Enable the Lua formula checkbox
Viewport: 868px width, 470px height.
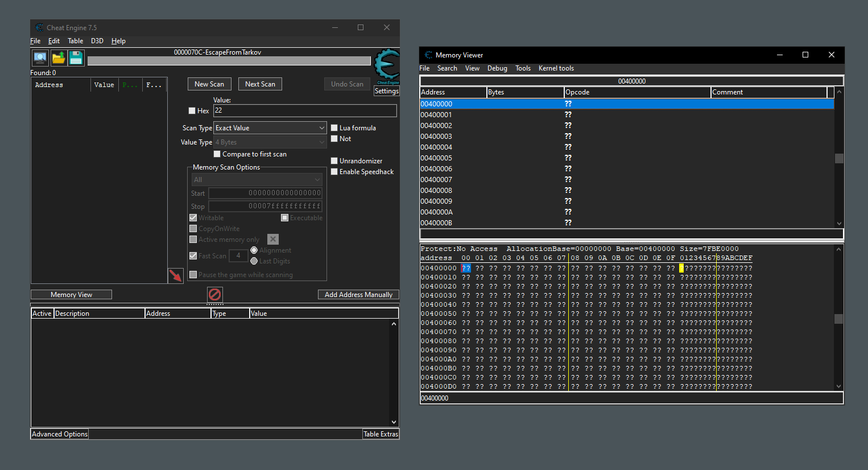click(334, 128)
